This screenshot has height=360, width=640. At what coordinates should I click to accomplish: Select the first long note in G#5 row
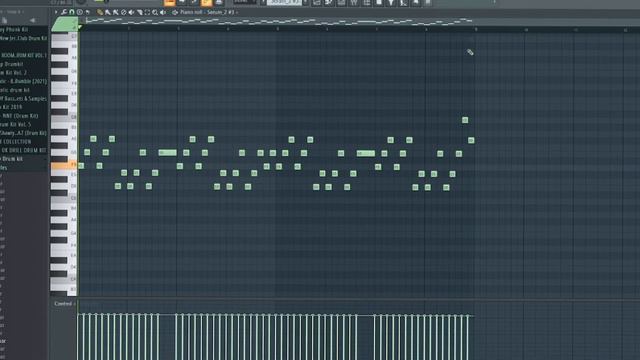168,153
